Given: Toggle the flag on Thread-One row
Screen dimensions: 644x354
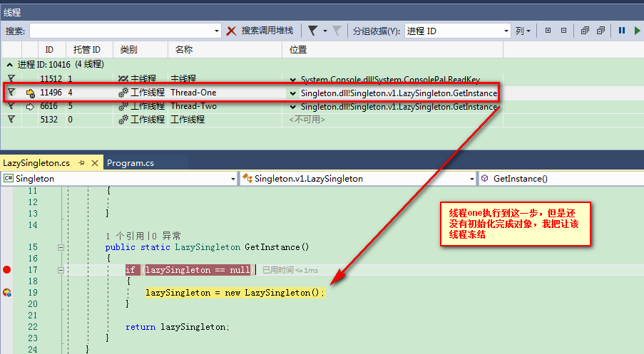Looking at the screenshot, I should coord(11,93).
